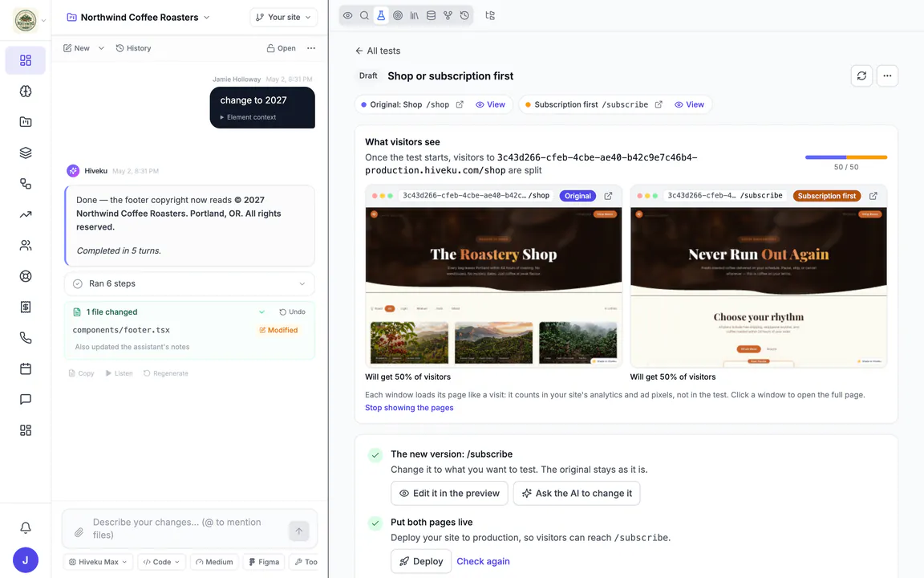The height and width of the screenshot is (578, 924).
Task: Open the History tab in chat panel
Action: click(x=134, y=48)
